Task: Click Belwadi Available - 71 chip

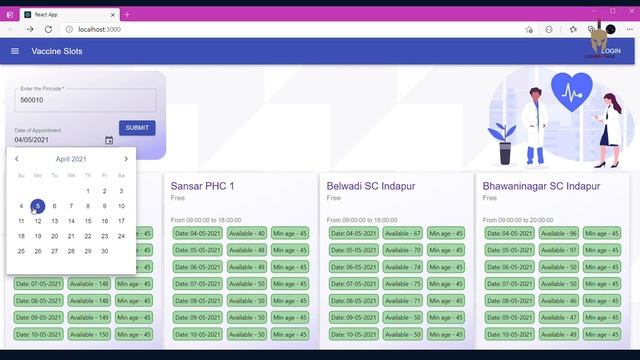Action: [x=402, y=301]
